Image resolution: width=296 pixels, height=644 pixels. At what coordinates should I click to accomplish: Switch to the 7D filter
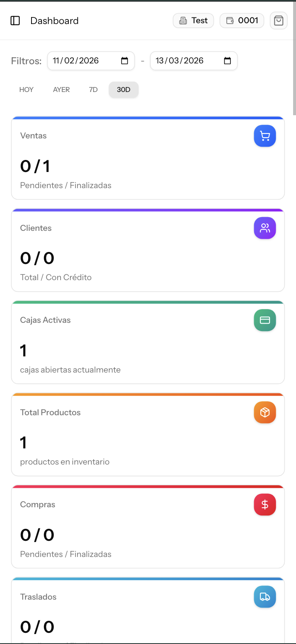[93, 90]
